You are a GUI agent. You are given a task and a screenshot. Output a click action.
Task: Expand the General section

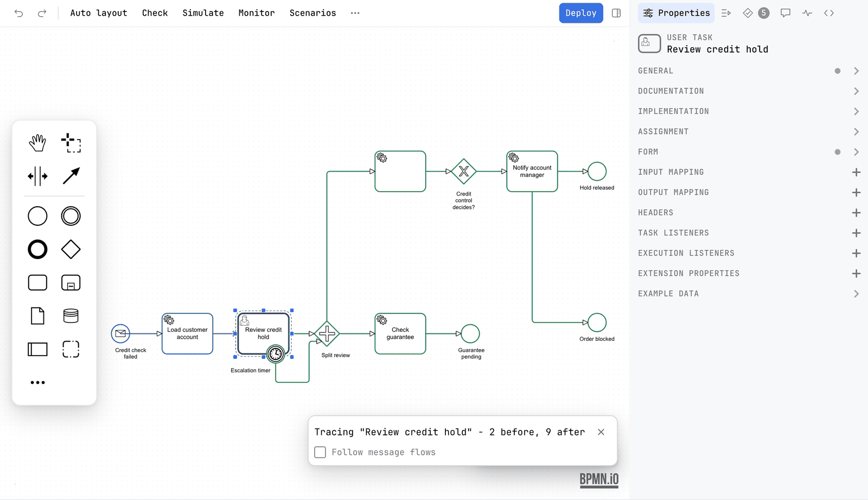pos(749,71)
